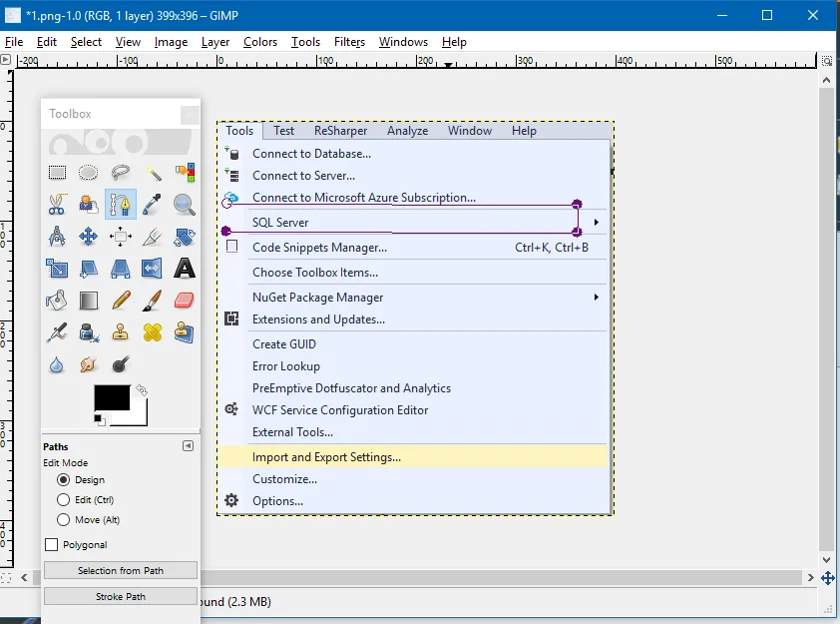Image resolution: width=840 pixels, height=624 pixels.
Task: Click the Selection from Path button
Action: (121, 570)
